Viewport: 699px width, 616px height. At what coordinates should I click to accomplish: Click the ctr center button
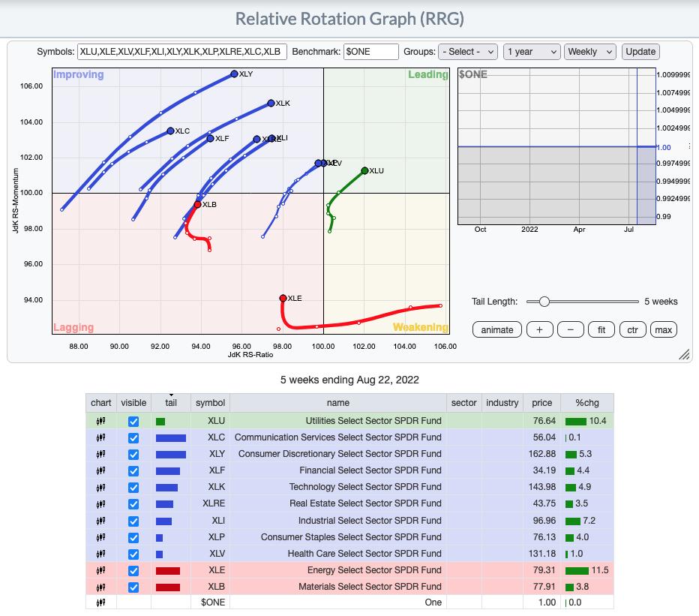pos(632,329)
